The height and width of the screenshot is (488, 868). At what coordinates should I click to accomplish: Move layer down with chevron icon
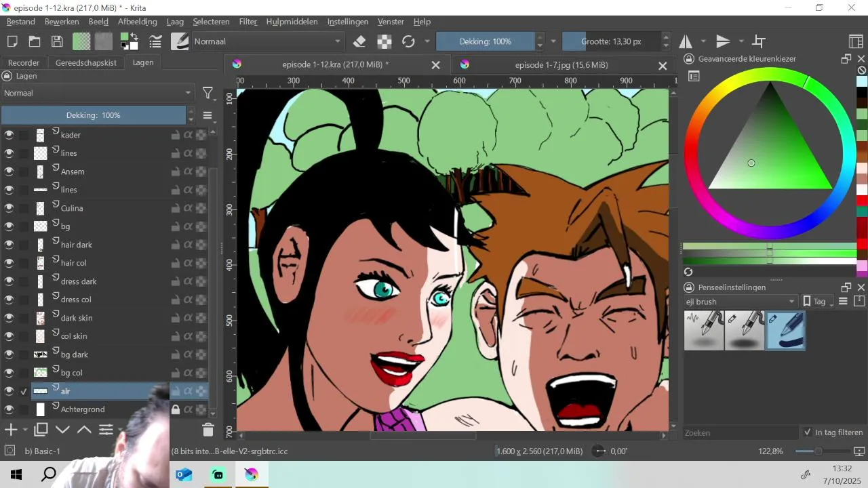[x=62, y=430]
